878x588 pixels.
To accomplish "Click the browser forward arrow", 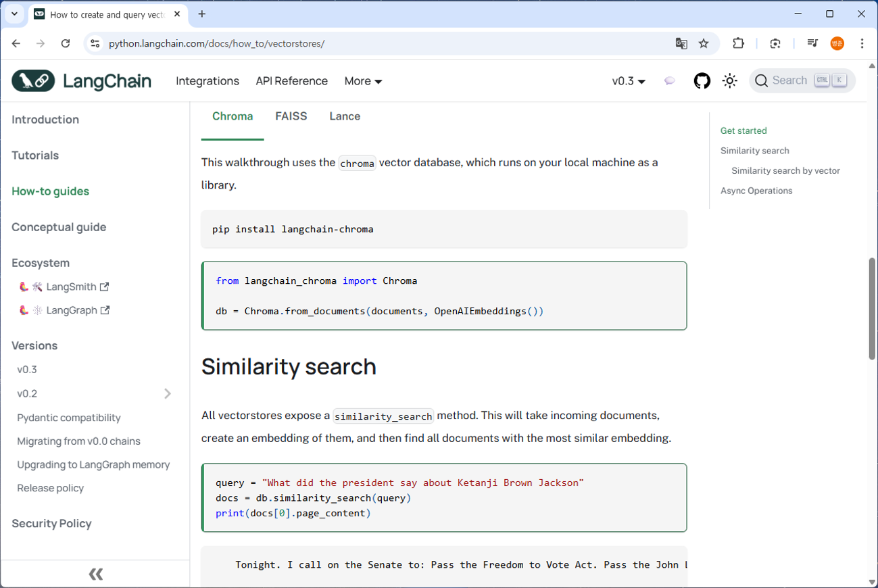I will pos(41,43).
